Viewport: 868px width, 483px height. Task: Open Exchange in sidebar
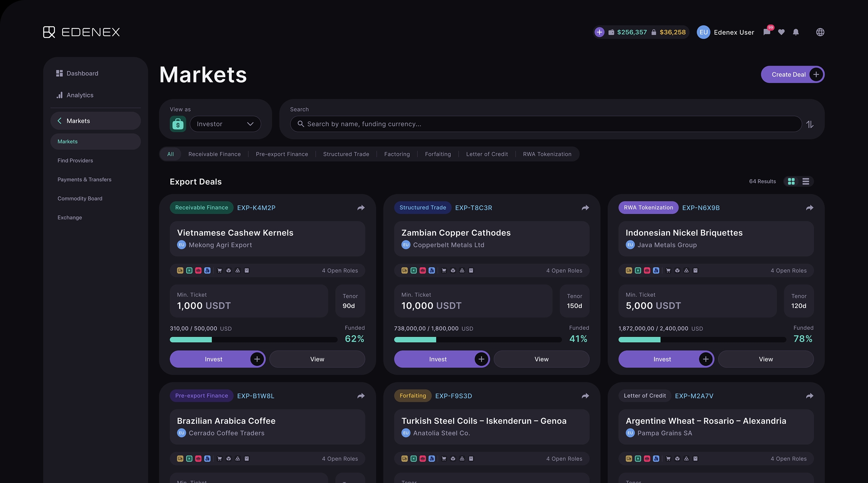(70, 217)
